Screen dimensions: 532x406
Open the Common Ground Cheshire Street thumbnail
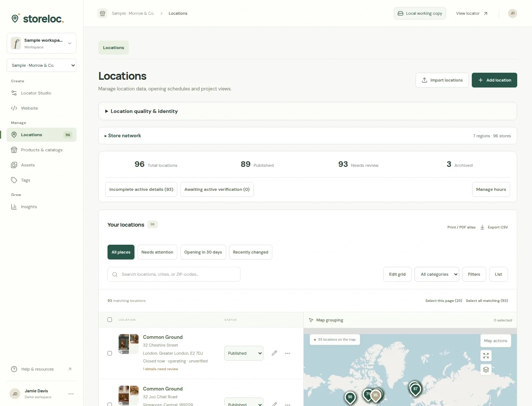point(129,344)
